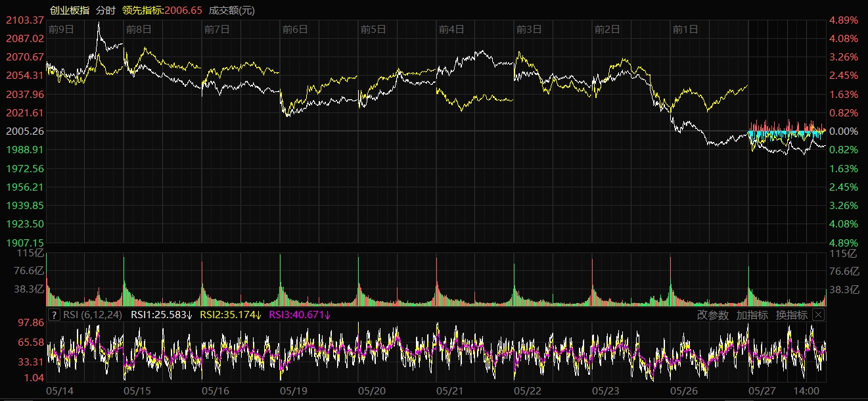Click the 97.86 RSI axis label

(30, 322)
